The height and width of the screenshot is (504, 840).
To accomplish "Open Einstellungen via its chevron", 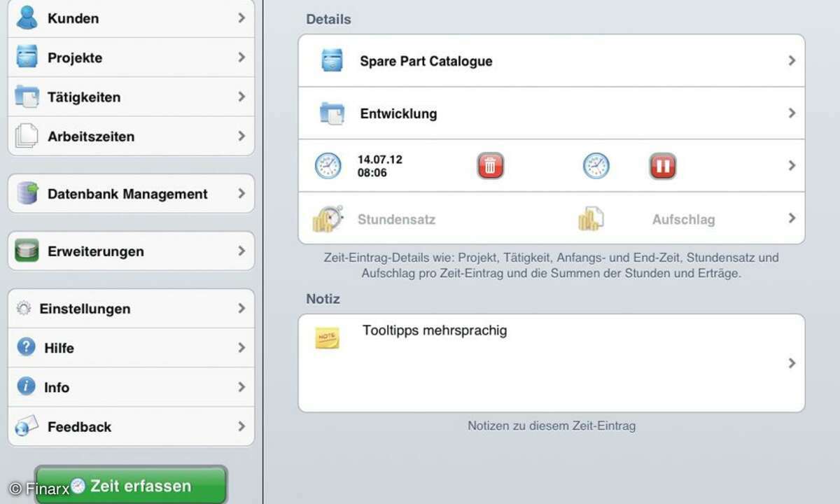I will point(241,308).
